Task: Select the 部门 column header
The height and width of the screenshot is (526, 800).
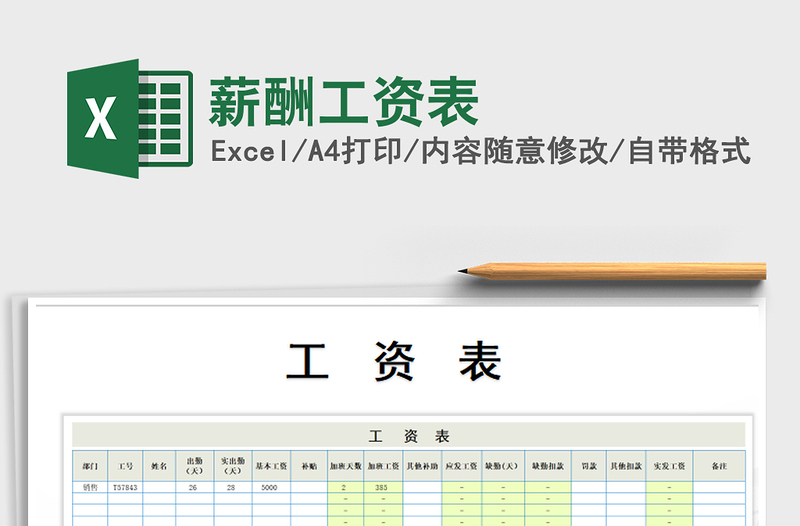Action: pyautogui.click(x=90, y=466)
